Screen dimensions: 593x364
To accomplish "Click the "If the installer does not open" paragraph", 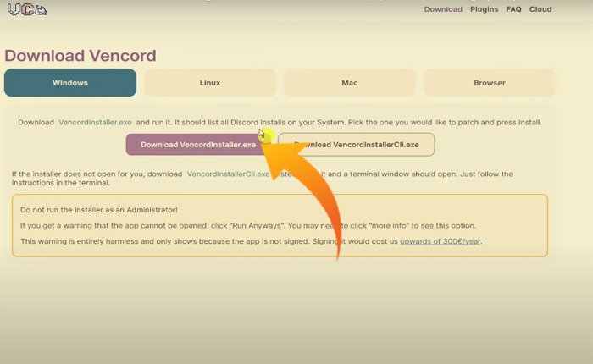I will click(x=93, y=174).
